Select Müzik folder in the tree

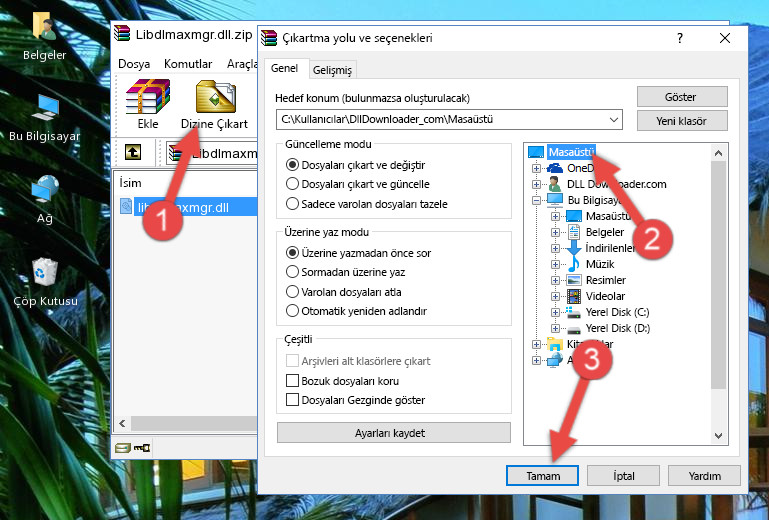tap(600, 264)
